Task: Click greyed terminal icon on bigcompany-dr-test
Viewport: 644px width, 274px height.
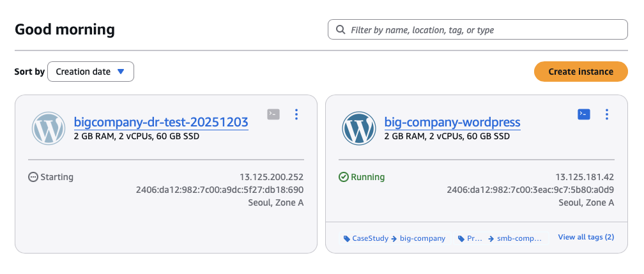Action: coord(273,114)
